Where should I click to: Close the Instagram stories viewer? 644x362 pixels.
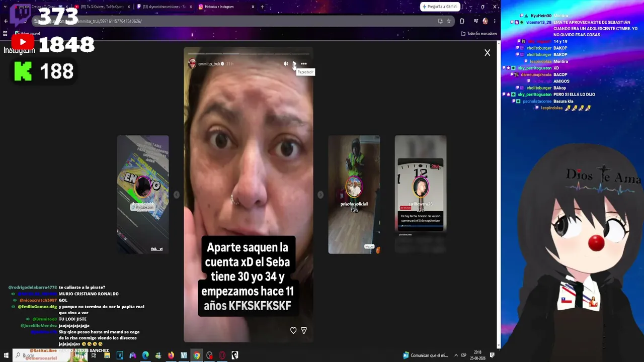[x=487, y=52]
